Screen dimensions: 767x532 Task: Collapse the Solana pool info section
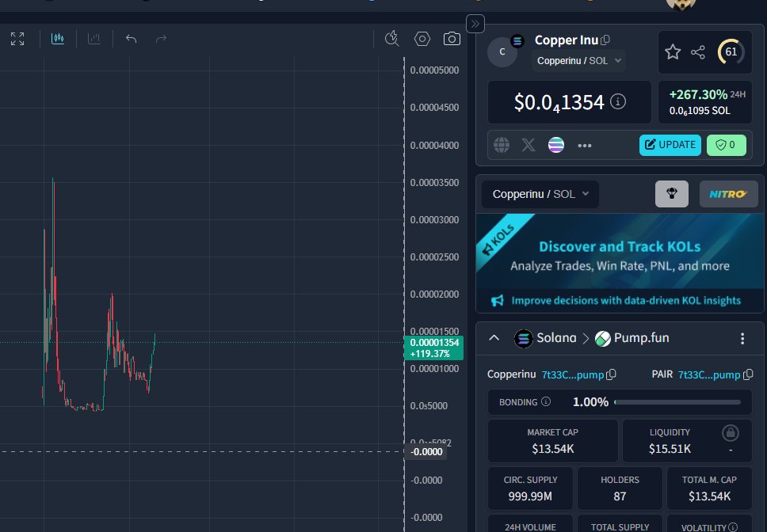(494, 338)
